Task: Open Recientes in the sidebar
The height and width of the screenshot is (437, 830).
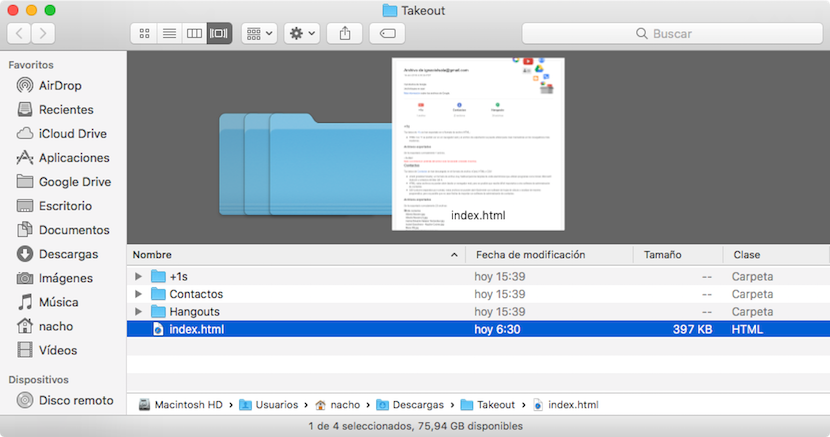Action: [55, 110]
